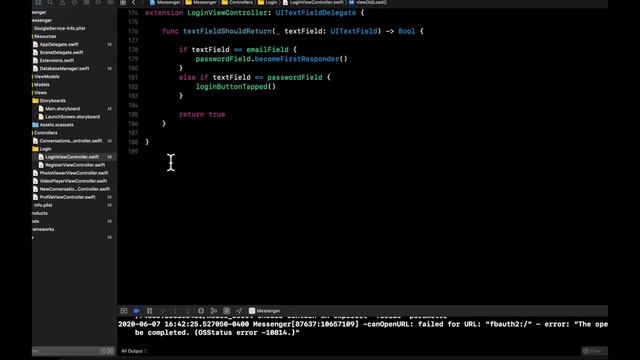The image size is (640, 360).
Task: Select LoginViewController.swift in navigator
Action: tap(72, 157)
